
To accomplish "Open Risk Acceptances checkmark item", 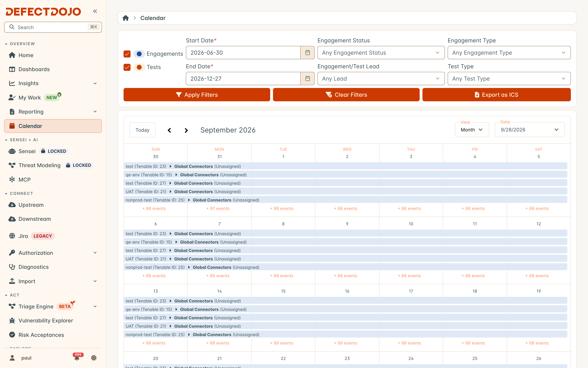I will tap(53, 335).
